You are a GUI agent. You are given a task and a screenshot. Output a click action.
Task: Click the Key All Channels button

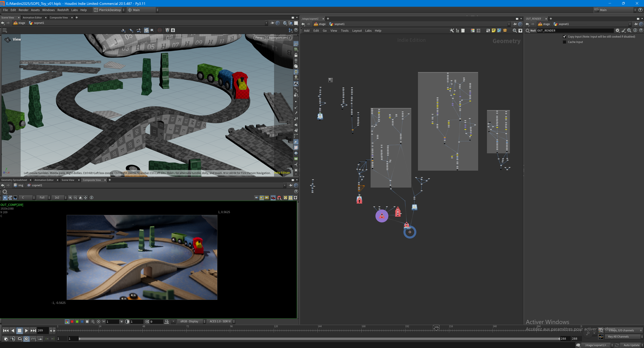618,337
